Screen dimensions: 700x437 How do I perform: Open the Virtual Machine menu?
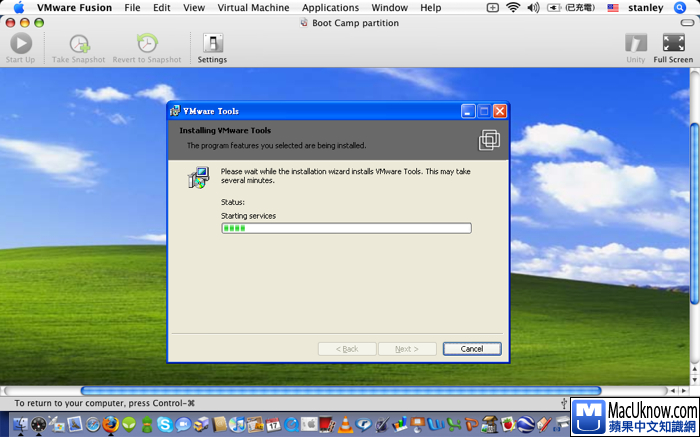[253, 7]
